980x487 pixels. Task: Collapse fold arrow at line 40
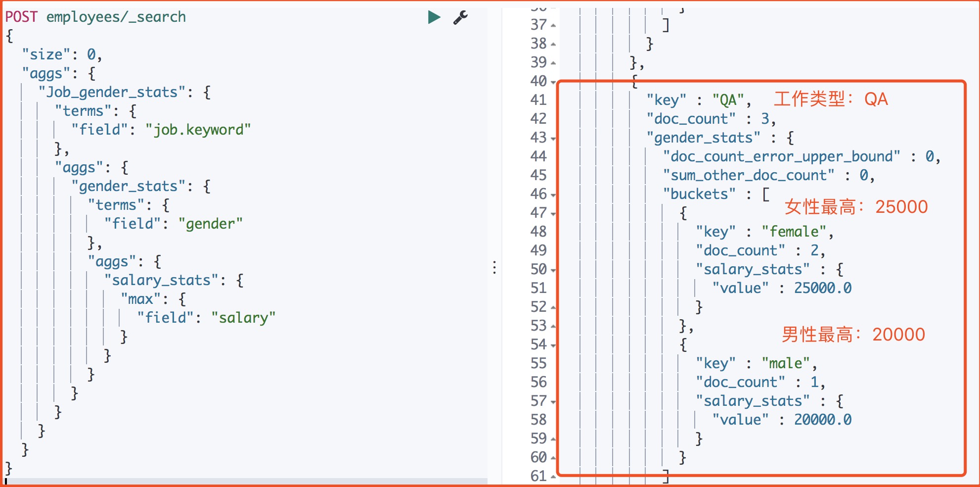pos(553,82)
